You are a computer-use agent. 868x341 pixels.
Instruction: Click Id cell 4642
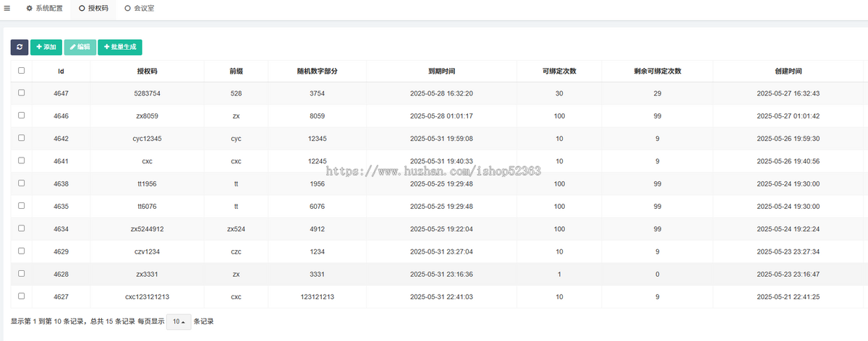61,138
